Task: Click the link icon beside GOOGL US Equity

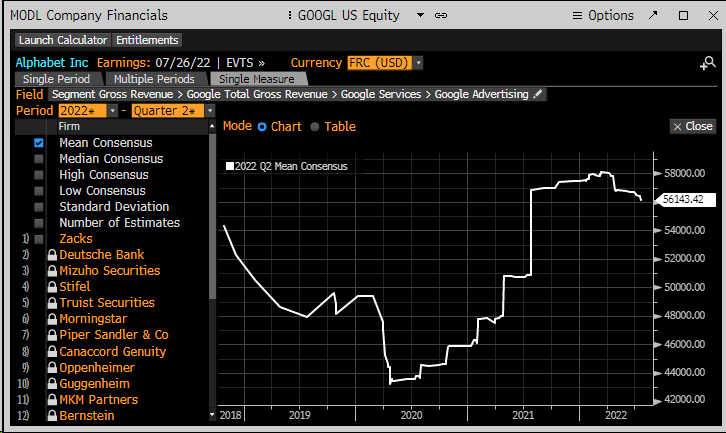Action: [441, 15]
